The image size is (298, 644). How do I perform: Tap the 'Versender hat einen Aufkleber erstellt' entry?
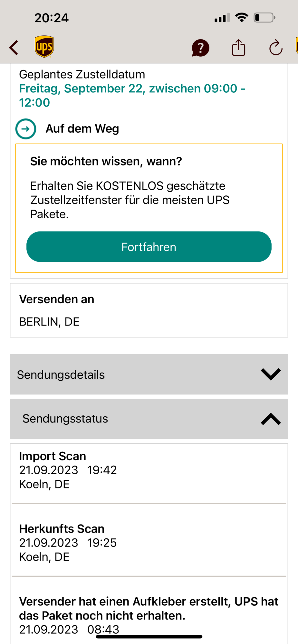tap(149, 609)
